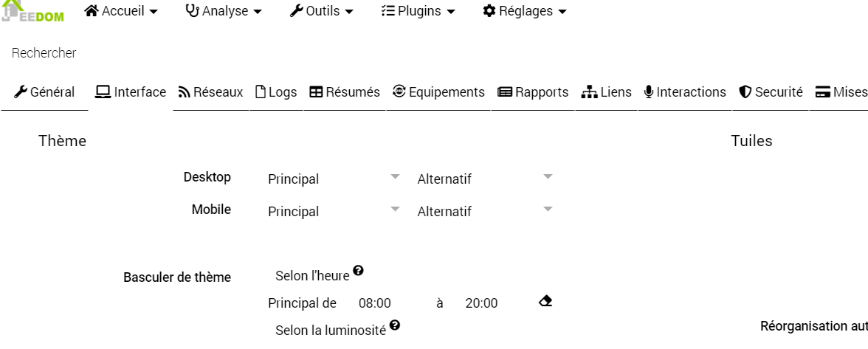Screen dimensions: 868x349
Task: Open the Accueil menu
Action: (x=122, y=11)
